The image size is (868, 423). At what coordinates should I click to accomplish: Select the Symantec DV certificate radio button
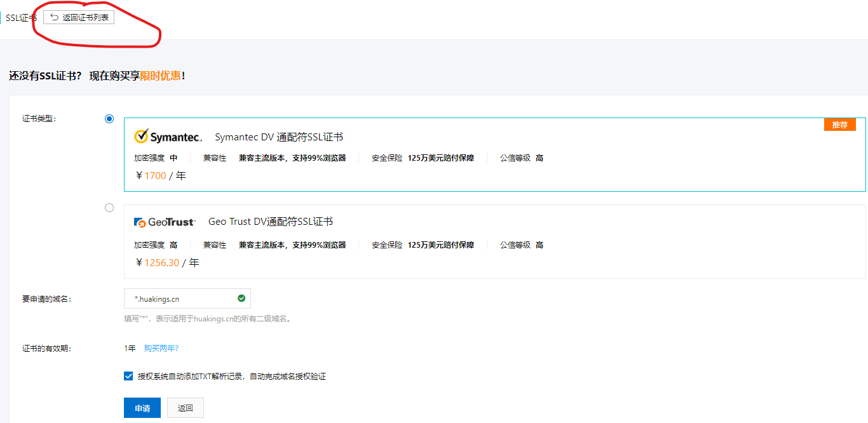click(x=109, y=119)
